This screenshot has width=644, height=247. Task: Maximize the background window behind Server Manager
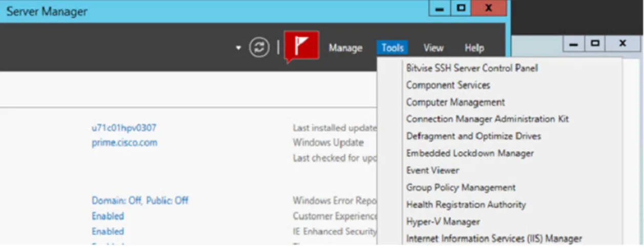point(594,44)
